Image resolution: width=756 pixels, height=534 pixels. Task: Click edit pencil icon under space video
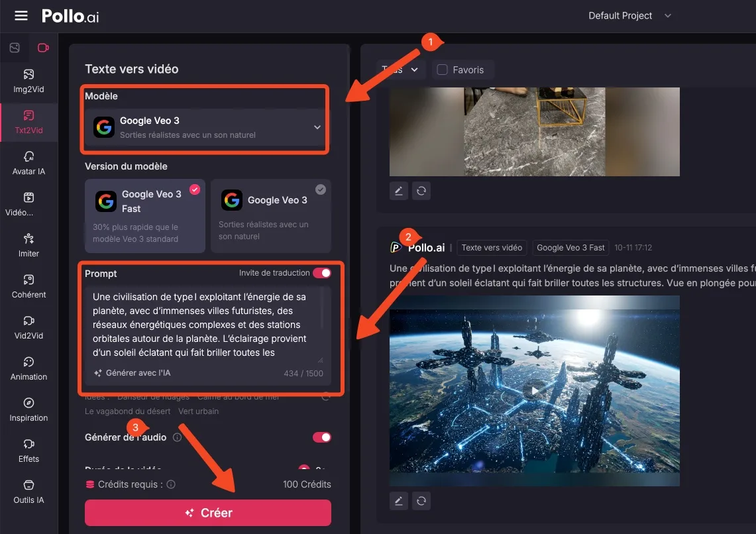pyautogui.click(x=398, y=501)
